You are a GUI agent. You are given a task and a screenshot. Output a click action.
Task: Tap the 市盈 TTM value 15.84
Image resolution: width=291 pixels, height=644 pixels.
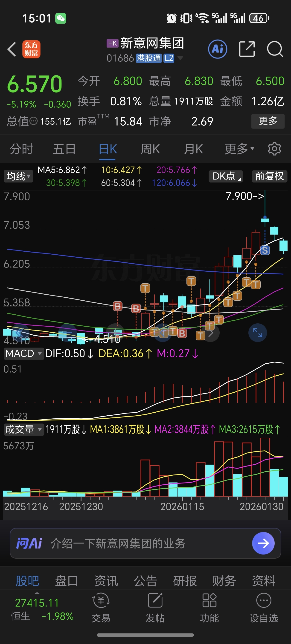[x=128, y=121]
